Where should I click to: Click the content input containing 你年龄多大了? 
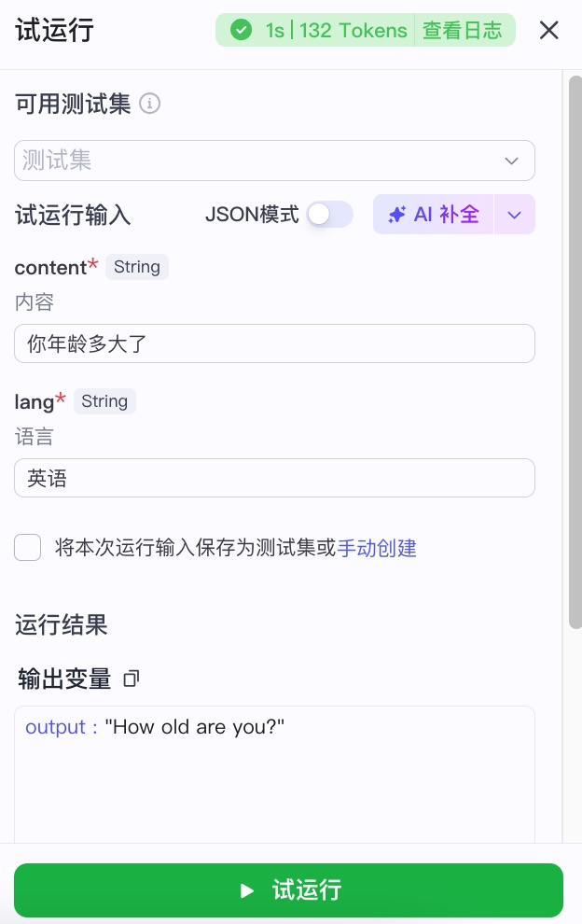coord(274,343)
